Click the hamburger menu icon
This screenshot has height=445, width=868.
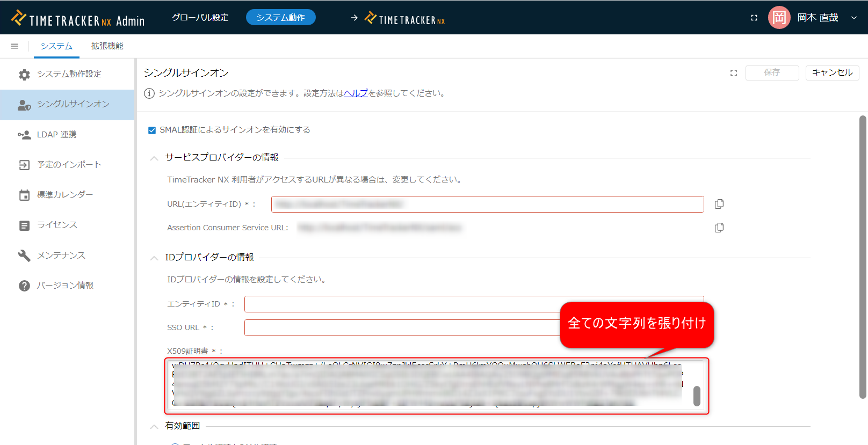(15, 46)
